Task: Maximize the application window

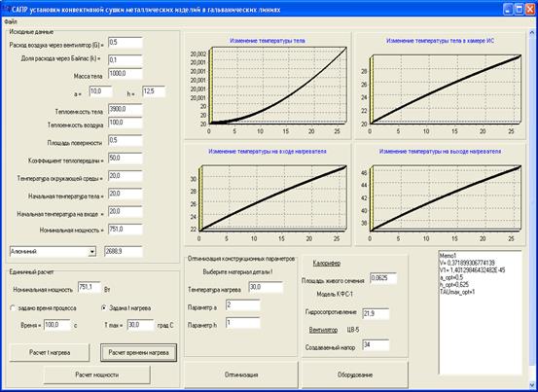Action: point(520,10)
